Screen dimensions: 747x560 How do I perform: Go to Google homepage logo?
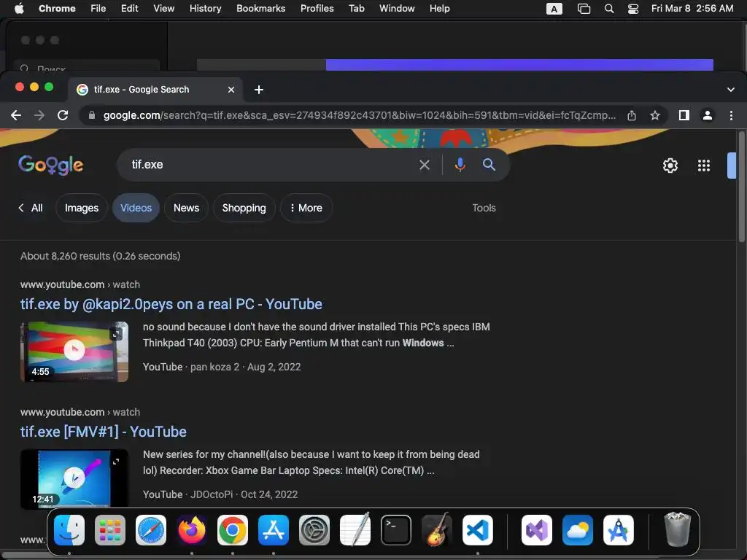coord(51,166)
